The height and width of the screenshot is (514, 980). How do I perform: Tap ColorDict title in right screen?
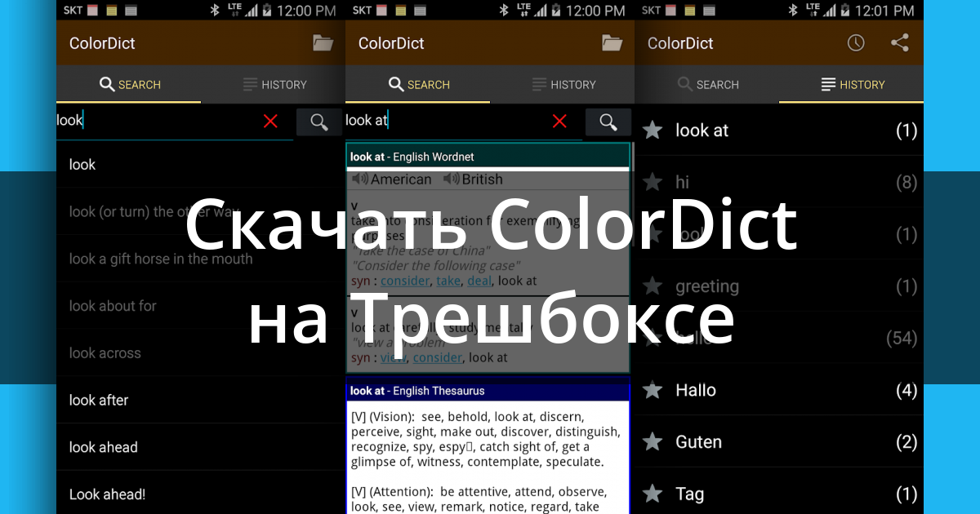point(681,43)
